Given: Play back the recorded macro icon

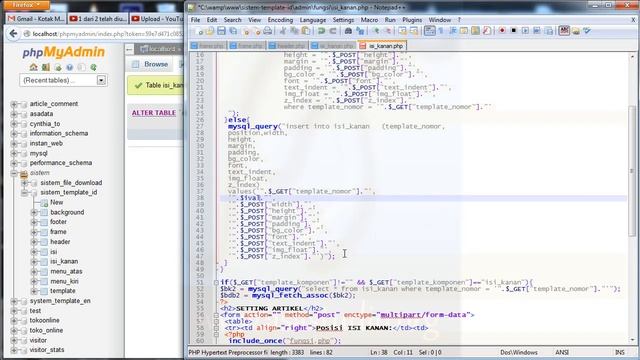Looking at the screenshot, I should 525,31.
